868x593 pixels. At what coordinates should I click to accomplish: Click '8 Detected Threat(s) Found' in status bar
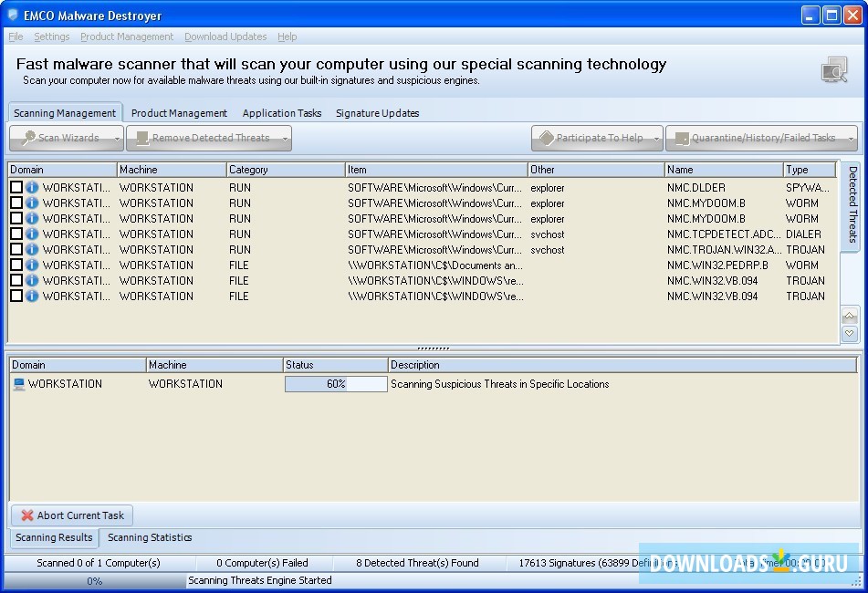pyautogui.click(x=417, y=563)
